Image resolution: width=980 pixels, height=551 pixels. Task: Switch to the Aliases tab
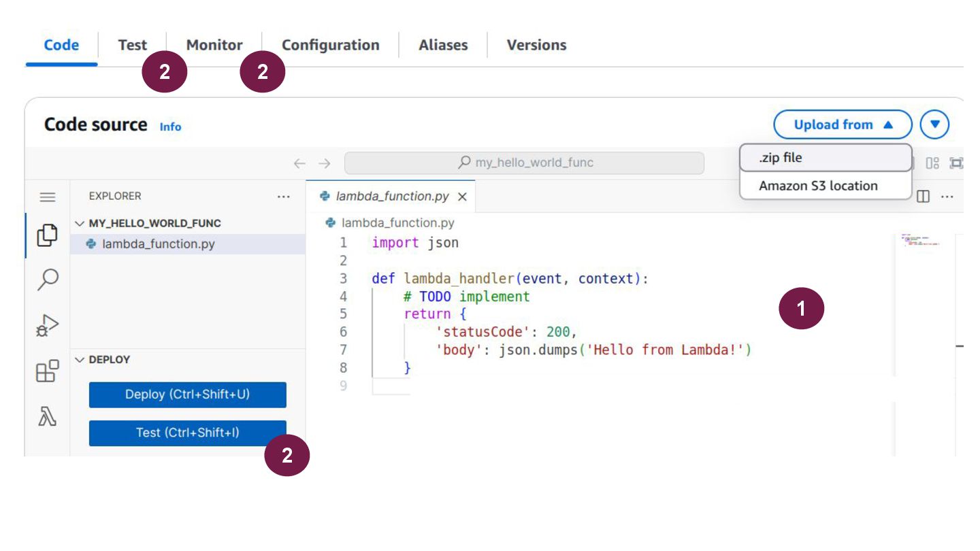coord(443,45)
